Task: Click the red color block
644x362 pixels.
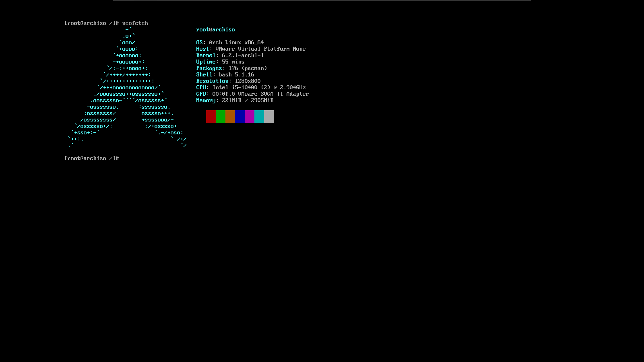Action: click(x=211, y=117)
